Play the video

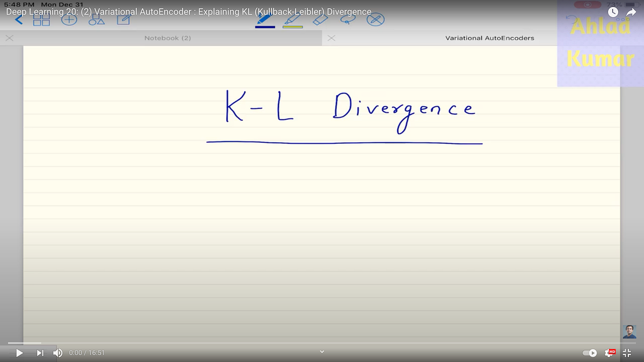click(19, 352)
